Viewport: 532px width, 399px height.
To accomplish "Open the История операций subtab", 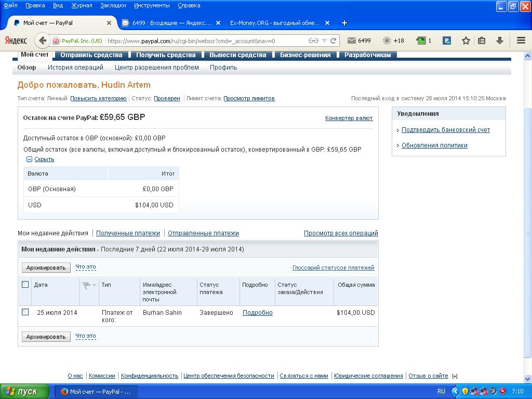I will click(75, 67).
